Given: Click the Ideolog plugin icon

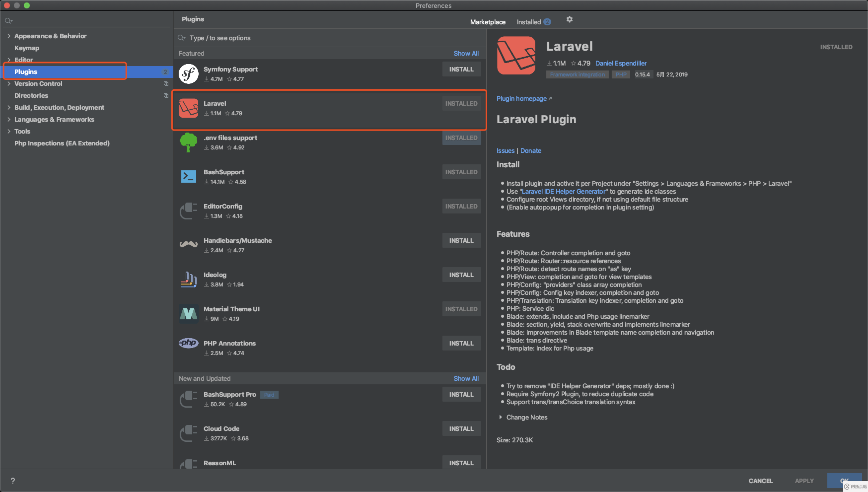Looking at the screenshot, I should point(188,280).
